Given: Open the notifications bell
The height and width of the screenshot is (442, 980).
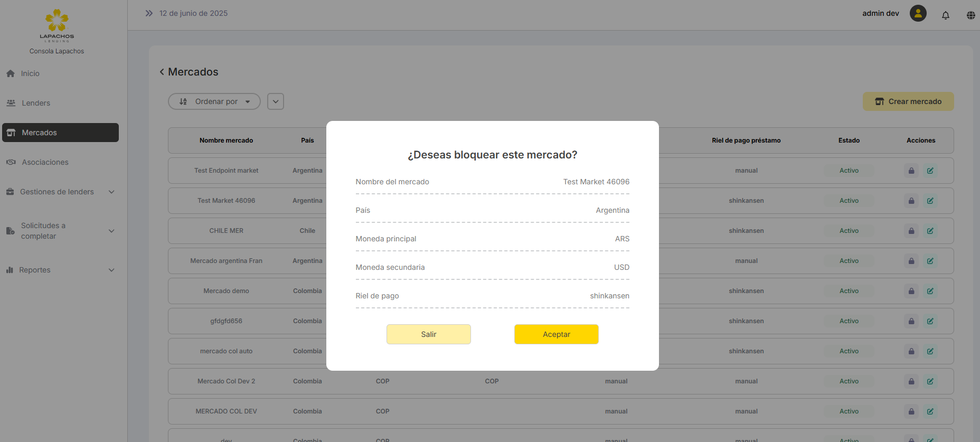Looking at the screenshot, I should [x=945, y=15].
